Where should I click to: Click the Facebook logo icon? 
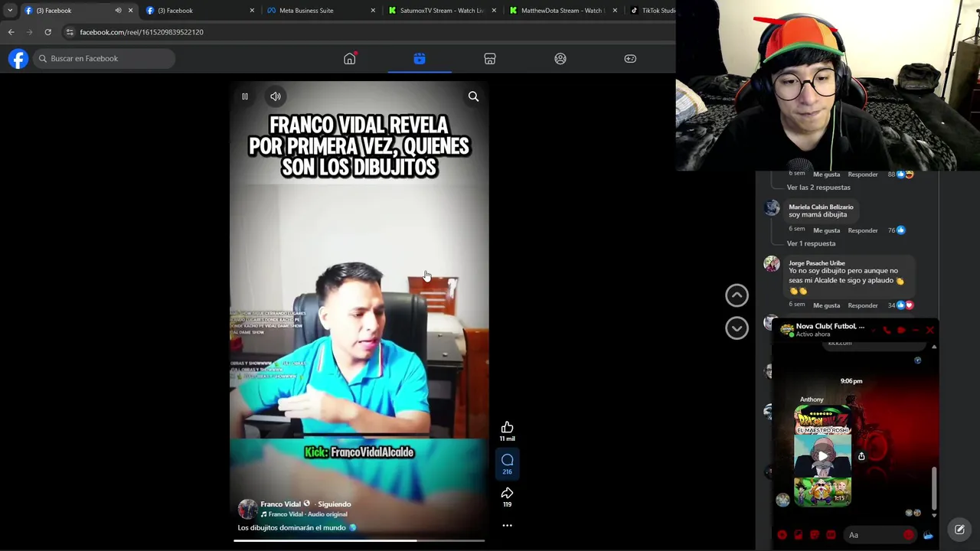[18, 58]
